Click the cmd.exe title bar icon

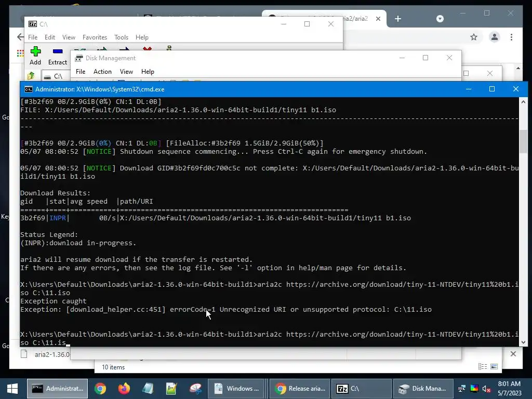coord(29,89)
